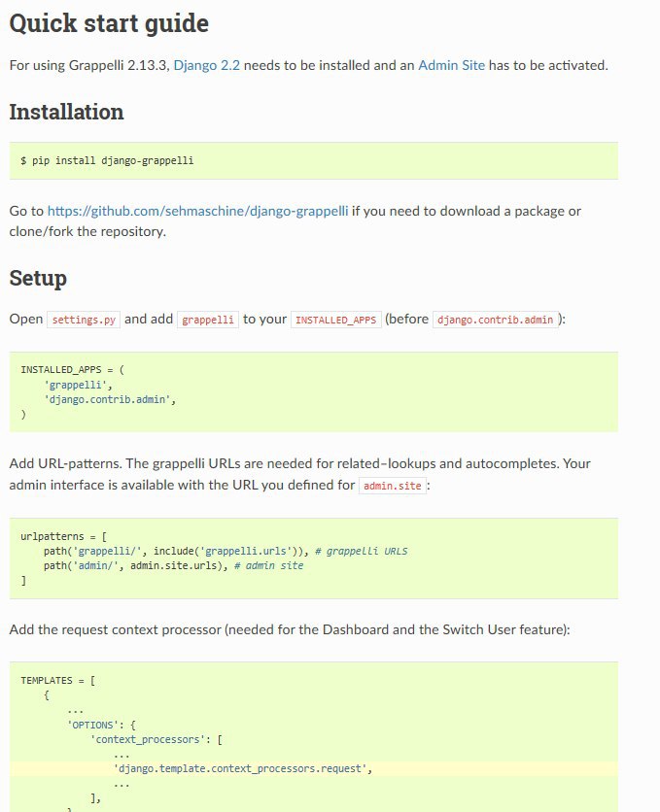
Task: Click the Quick start guide heading
Action: tap(109, 23)
